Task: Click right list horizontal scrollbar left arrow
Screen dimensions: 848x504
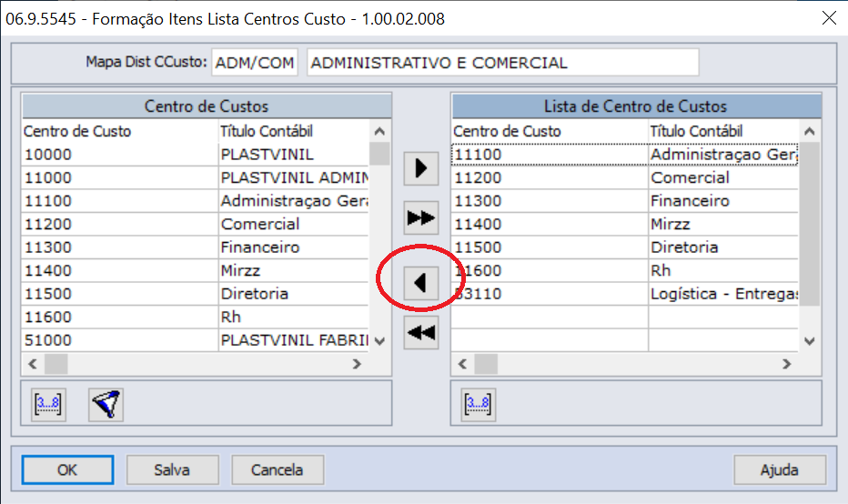Action: tap(462, 364)
